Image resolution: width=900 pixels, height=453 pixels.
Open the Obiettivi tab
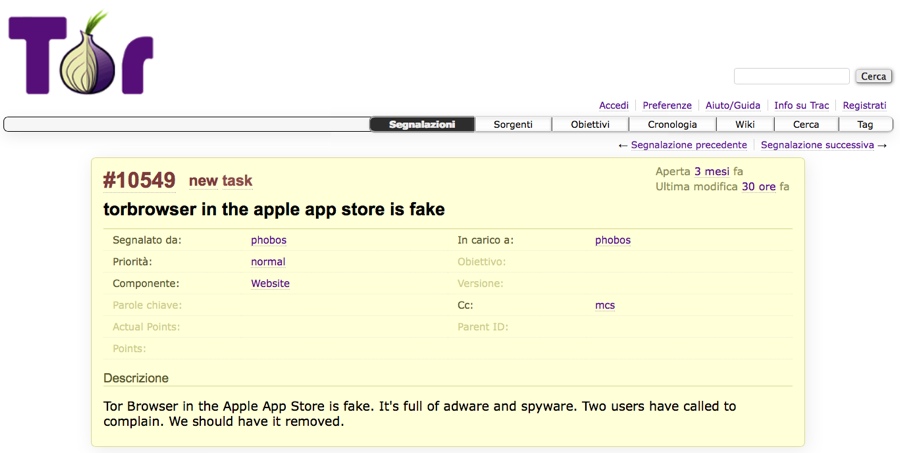click(590, 125)
